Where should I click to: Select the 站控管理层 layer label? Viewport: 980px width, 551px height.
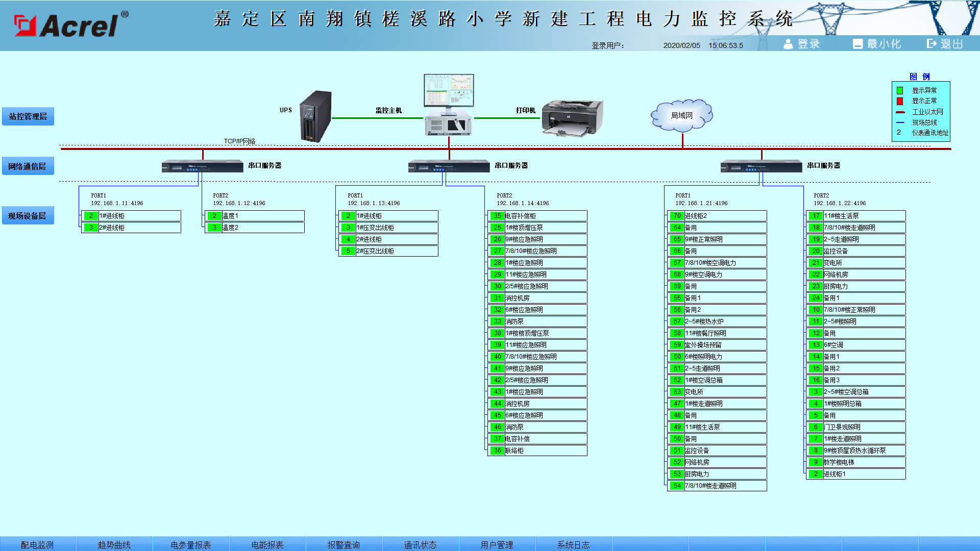28,116
